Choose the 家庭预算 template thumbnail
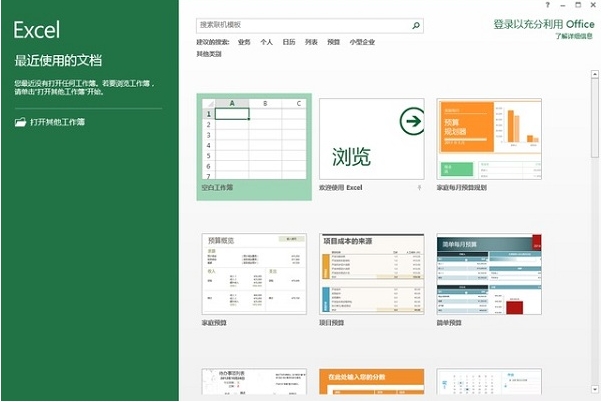The image size is (610, 402). tap(254, 274)
